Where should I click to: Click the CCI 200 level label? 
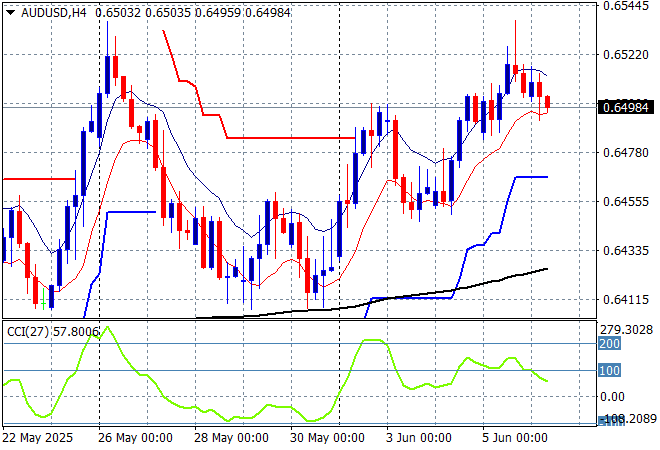coord(611,344)
